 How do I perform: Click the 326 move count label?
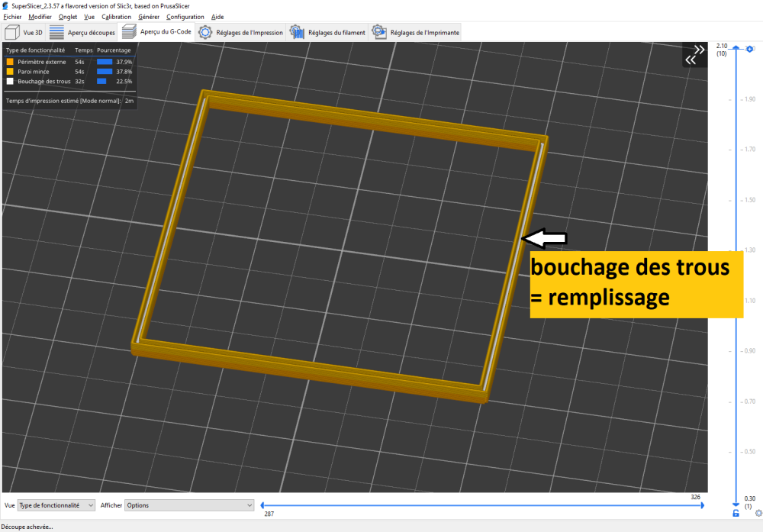coord(695,497)
